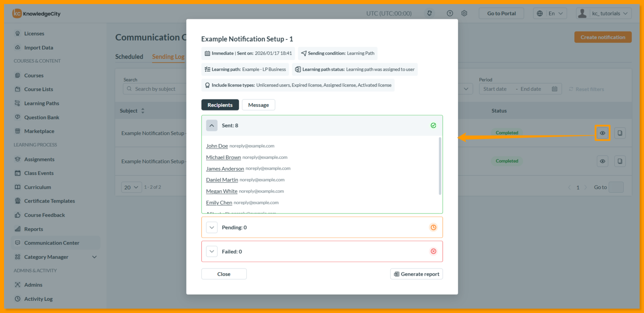
Task: Open the John Doe recipient link
Action: tap(217, 146)
